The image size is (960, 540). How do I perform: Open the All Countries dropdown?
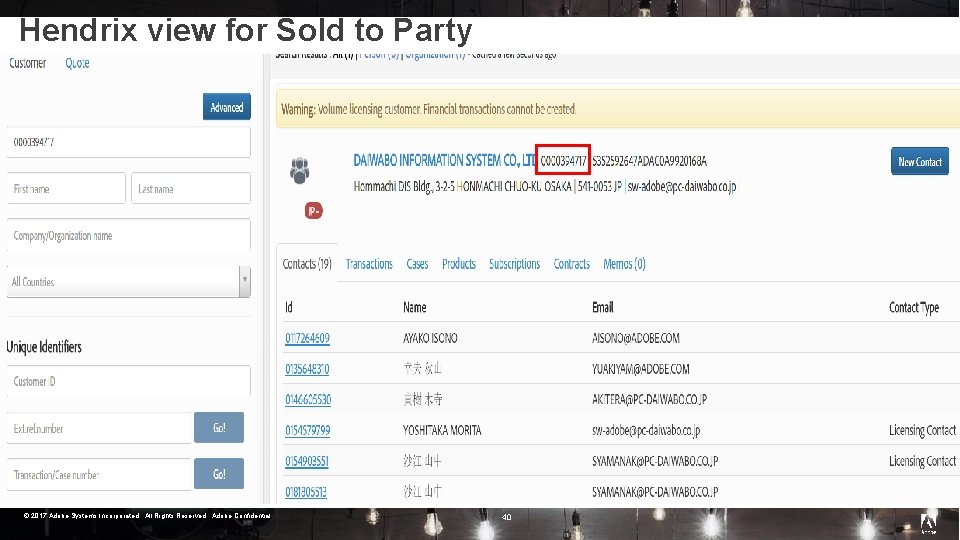(x=129, y=282)
